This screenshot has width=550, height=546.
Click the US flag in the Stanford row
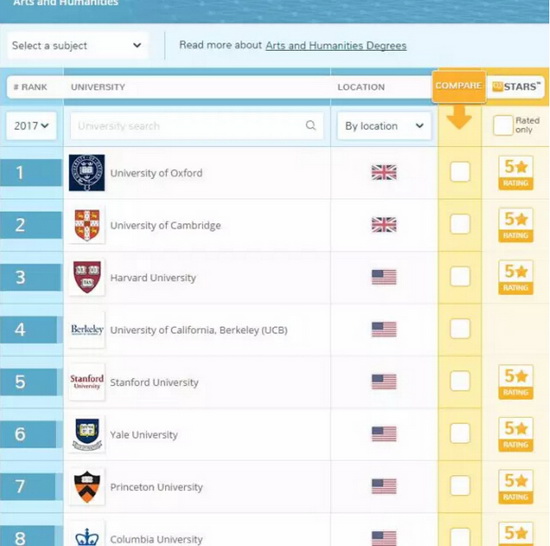tap(384, 382)
